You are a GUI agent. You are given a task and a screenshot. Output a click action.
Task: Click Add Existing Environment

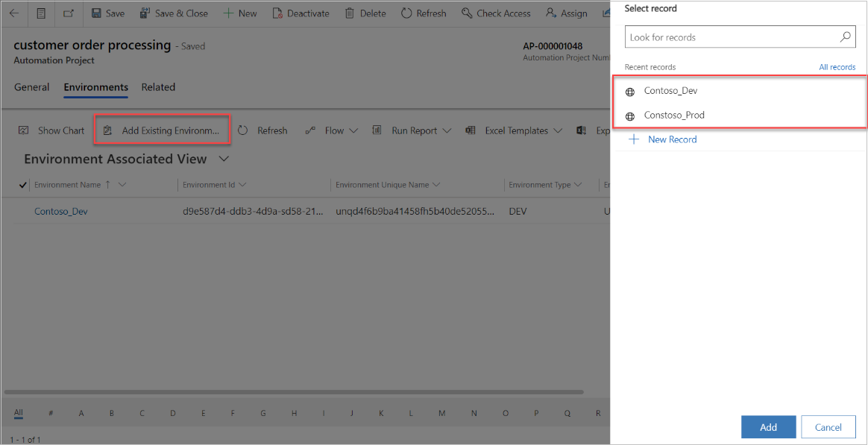162,130
